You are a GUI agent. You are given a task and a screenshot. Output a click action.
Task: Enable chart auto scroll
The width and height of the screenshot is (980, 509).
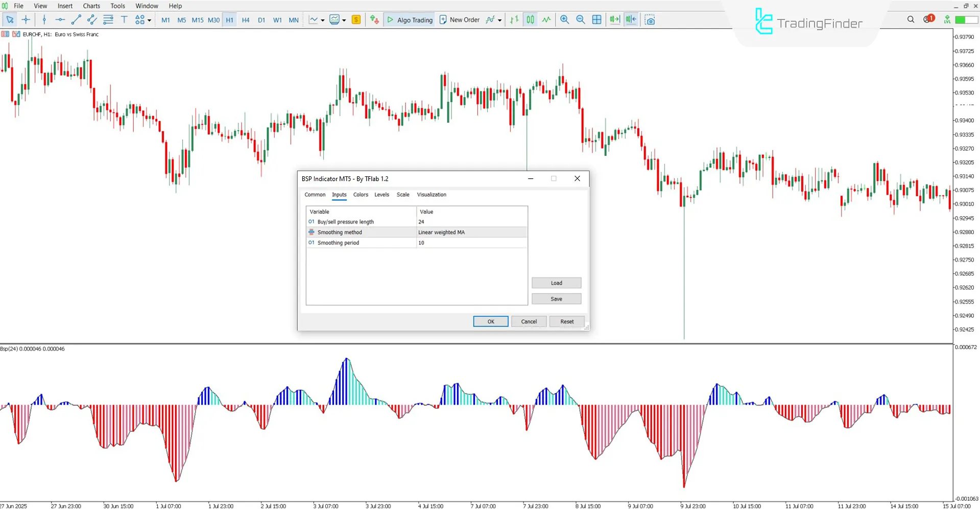[x=614, y=19]
